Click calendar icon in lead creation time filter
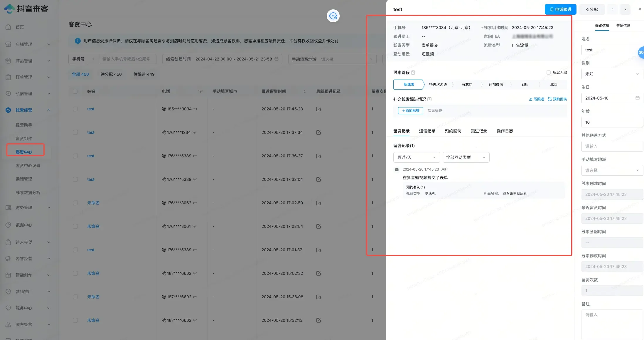Image resolution: width=644 pixels, height=340 pixels. (x=277, y=59)
